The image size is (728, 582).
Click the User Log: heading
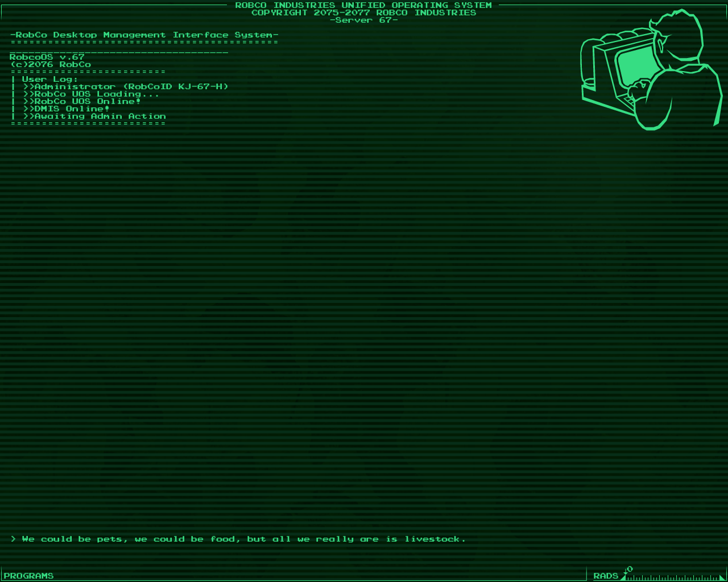click(x=50, y=79)
